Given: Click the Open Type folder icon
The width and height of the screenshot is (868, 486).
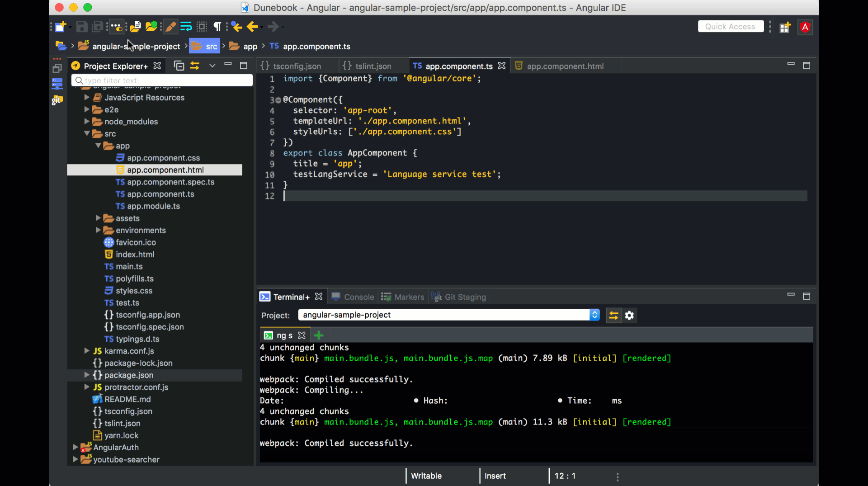Looking at the screenshot, I should (x=136, y=27).
